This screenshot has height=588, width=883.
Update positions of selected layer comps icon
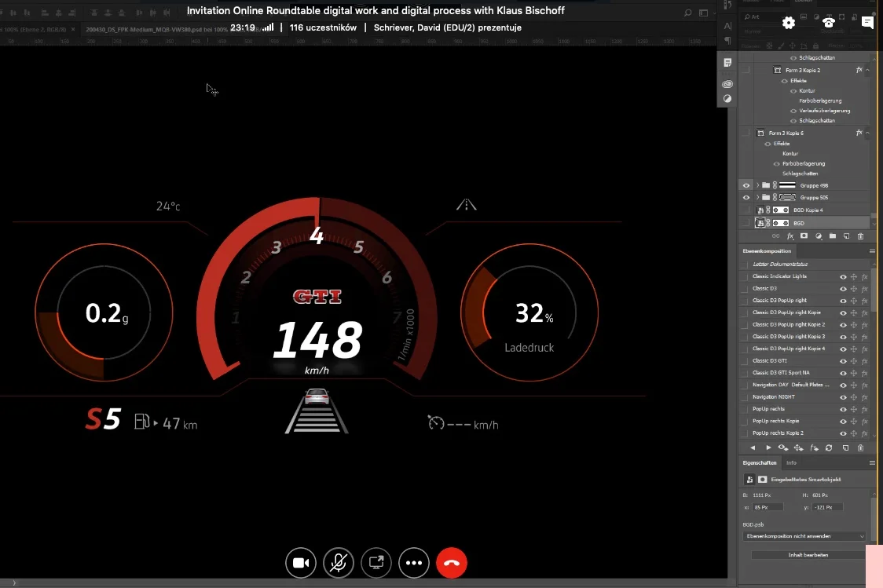[x=798, y=448]
